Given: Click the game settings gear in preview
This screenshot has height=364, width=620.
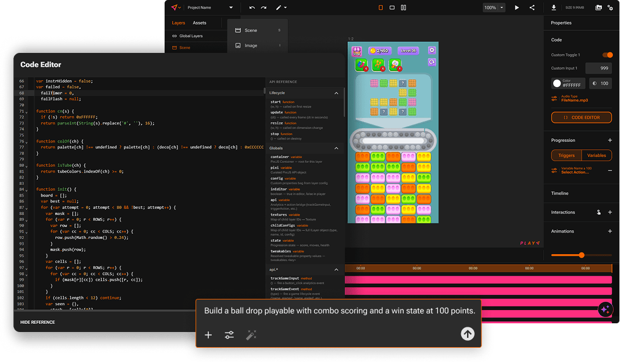Looking at the screenshot, I should pos(432,50).
